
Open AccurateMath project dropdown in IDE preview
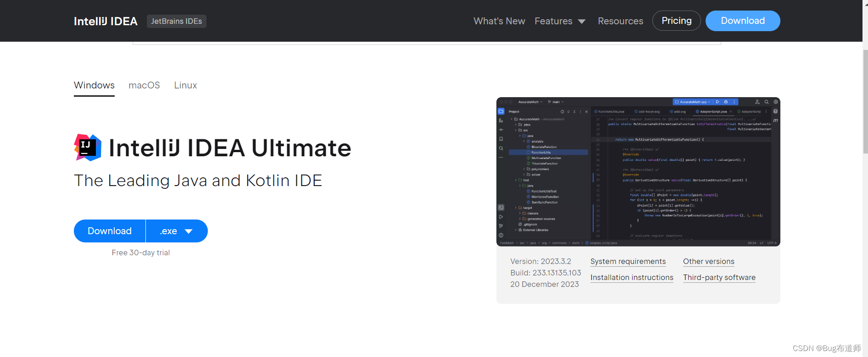point(530,102)
